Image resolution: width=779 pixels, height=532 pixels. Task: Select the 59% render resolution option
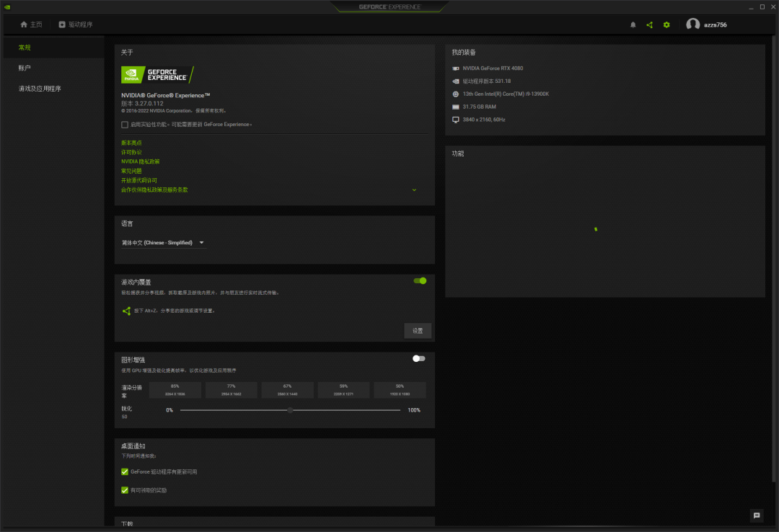(343, 390)
